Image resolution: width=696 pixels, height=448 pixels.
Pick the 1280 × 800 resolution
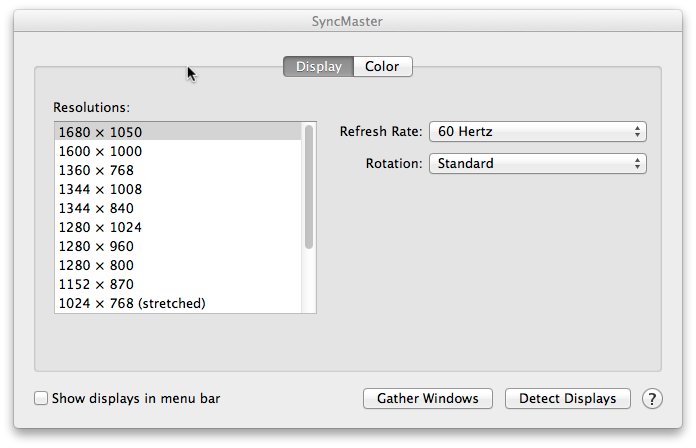pyautogui.click(x=178, y=266)
